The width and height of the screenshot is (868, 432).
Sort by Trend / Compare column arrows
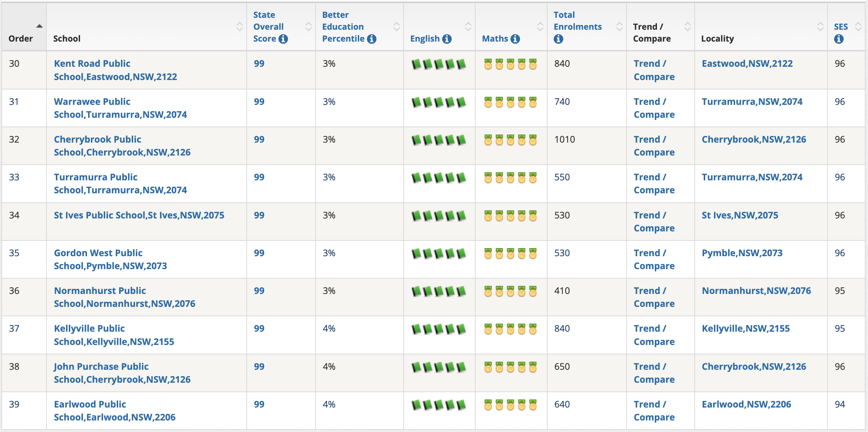[x=687, y=27]
